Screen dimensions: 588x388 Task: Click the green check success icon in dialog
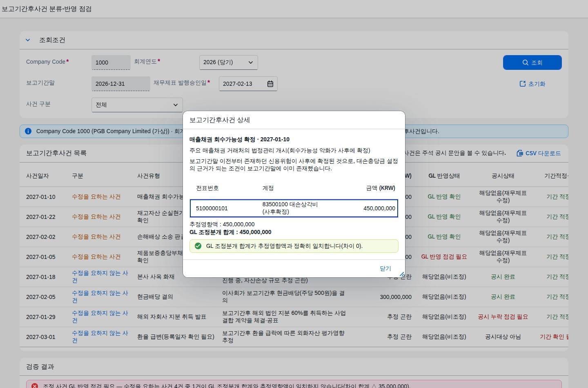click(x=198, y=246)
